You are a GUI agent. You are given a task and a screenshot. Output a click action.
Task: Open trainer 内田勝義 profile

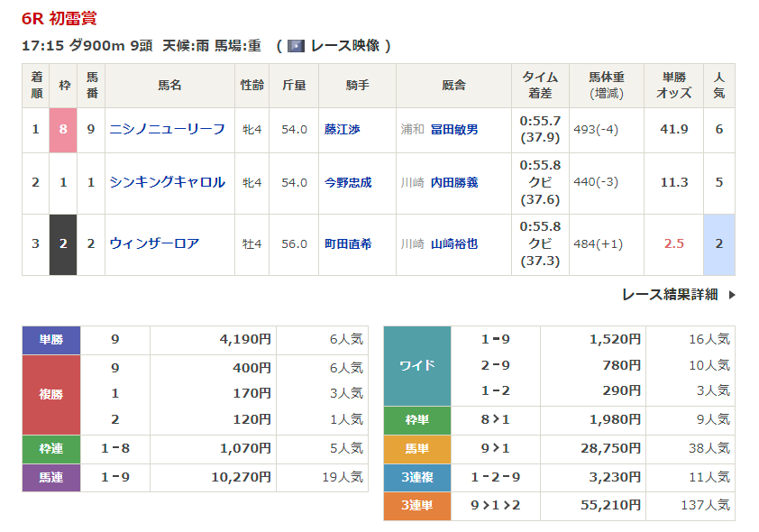pos(454,182)
